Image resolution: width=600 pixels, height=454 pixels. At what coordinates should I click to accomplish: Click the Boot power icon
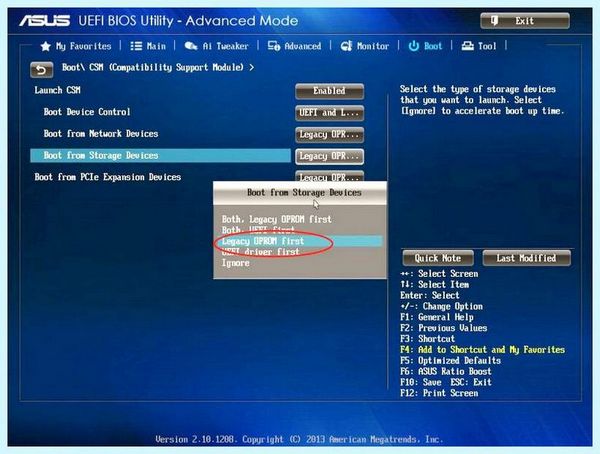(414, 46)
